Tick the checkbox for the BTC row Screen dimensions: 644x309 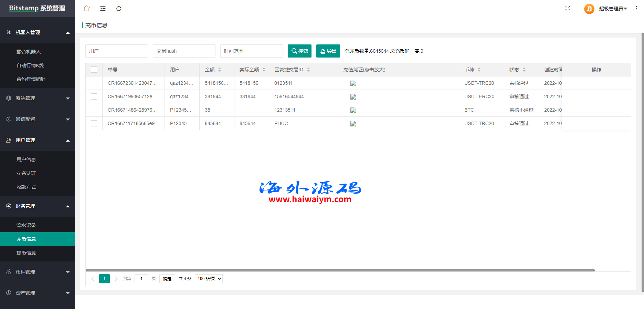(x=94, y=110)
